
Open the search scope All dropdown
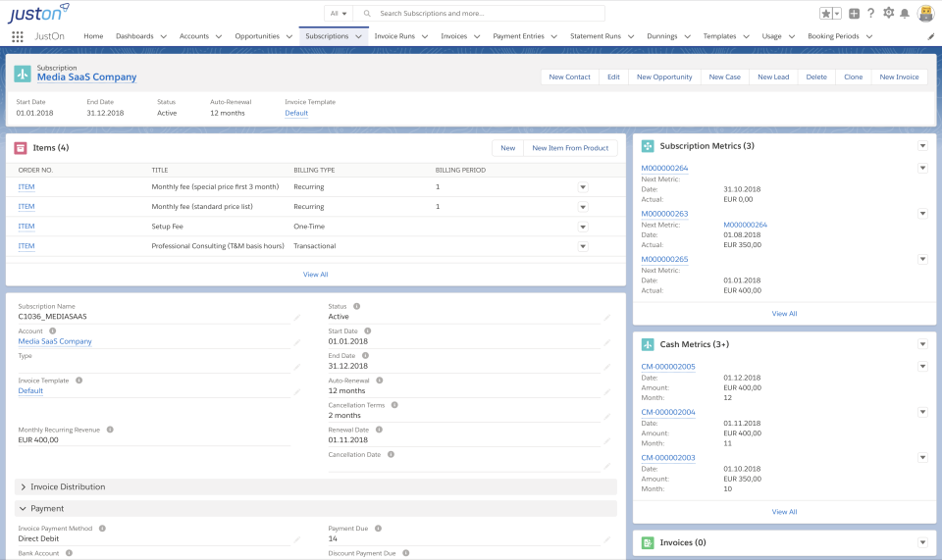339,13
